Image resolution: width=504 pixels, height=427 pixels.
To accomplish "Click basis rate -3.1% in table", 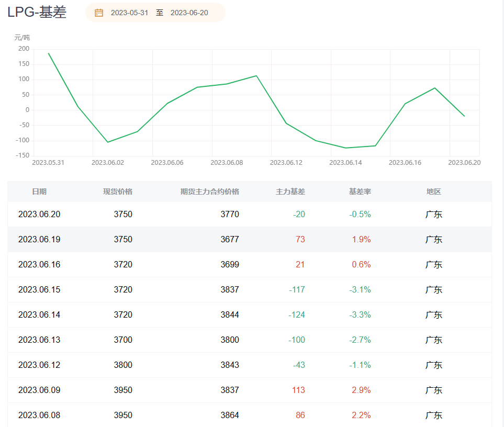I will [360, 289].
